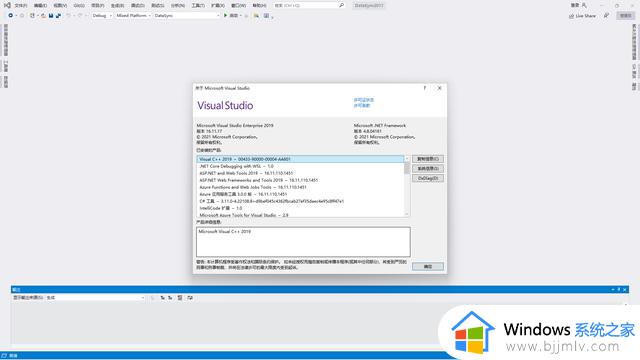The image size is (640, 360).
Task: Select the C# tools list row
Action: tap(300, 201)
